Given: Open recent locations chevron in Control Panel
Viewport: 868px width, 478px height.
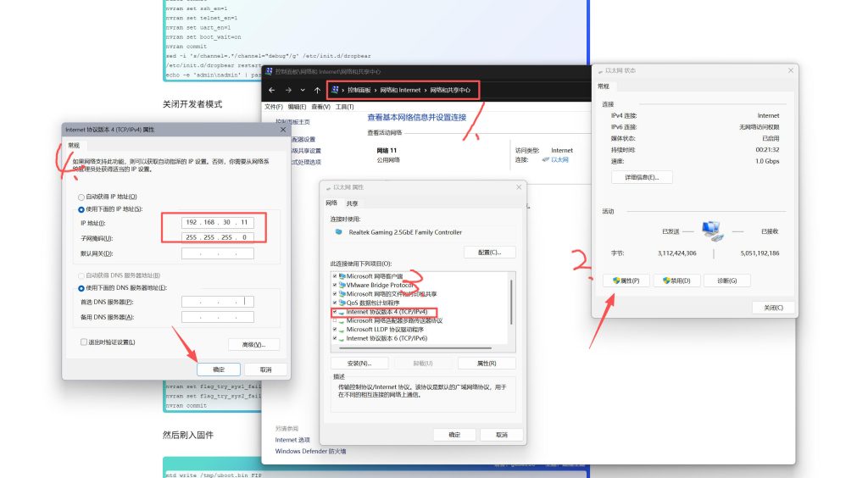Looking at the screenshot, I should 303,90.
